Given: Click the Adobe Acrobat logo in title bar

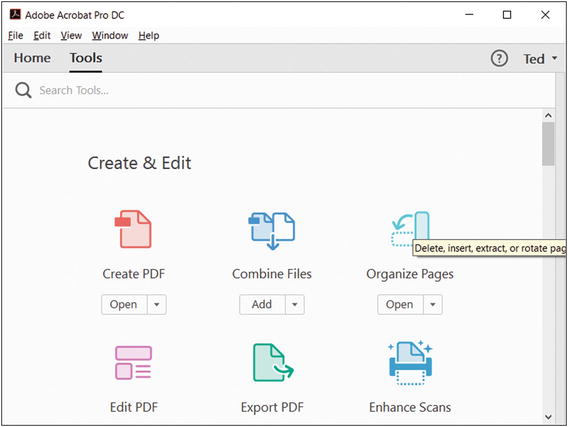Looking at the screenshot, I should pyautogui.click(x=15, y=14).
